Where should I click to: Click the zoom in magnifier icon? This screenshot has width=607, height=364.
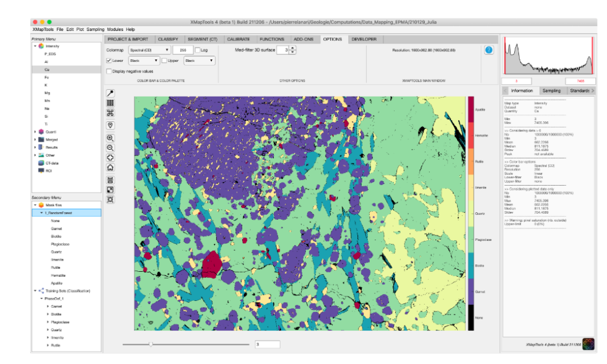pyautogui.click(x=110, y=138)
